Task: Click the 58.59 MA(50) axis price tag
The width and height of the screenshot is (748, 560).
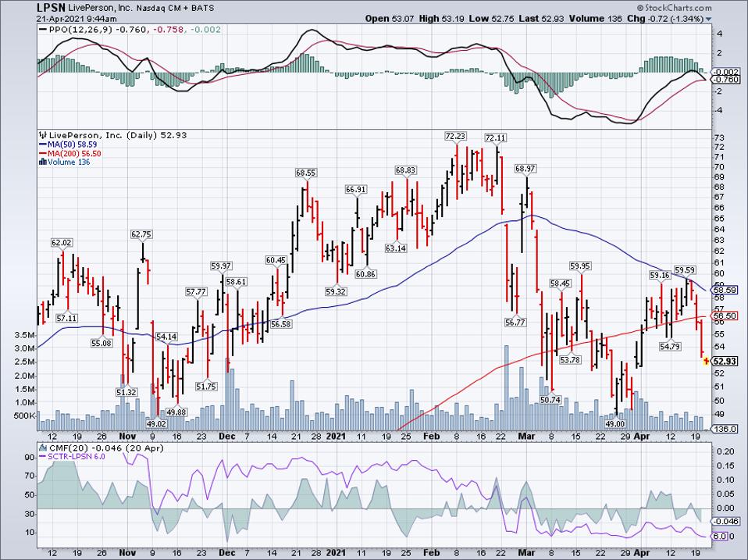Action: (724, 290)
